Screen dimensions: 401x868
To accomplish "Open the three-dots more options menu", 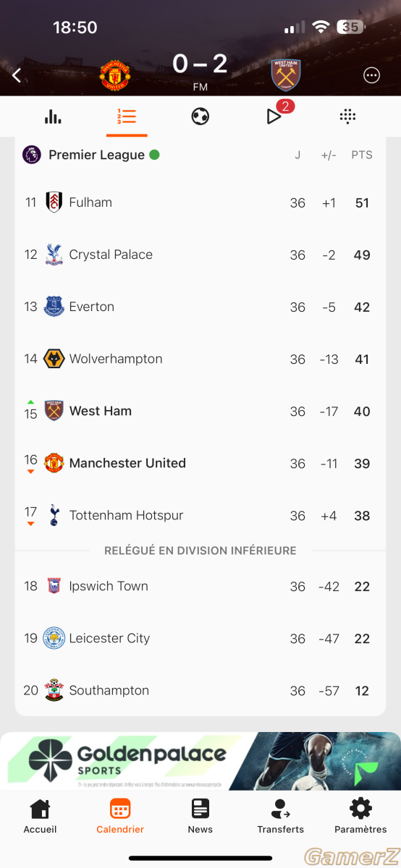I will (371, 75).
